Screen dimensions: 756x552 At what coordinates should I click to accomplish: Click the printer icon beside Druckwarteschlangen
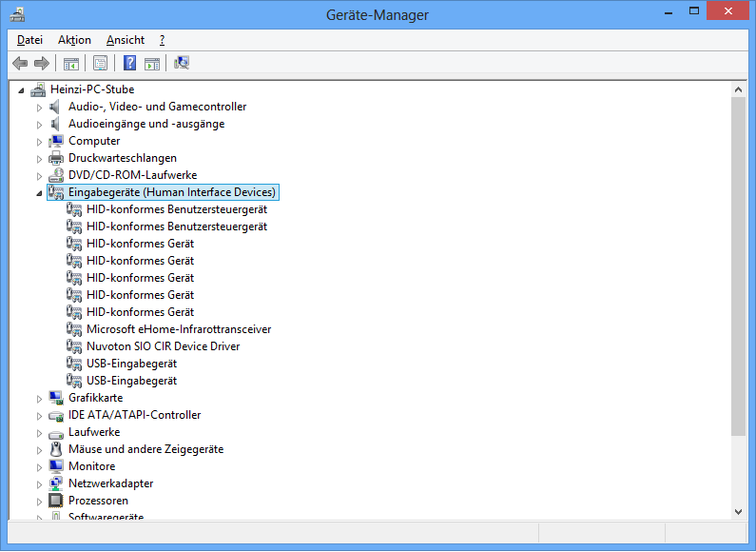coord(56,158)
